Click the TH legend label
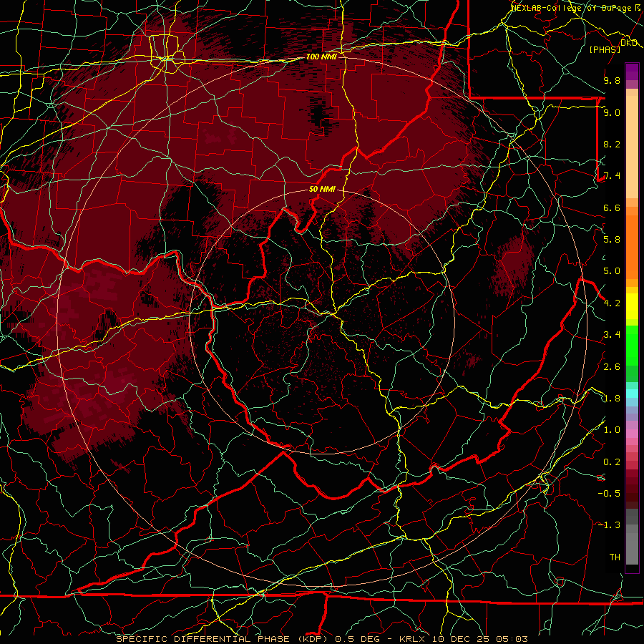Image resolution: width=644 pixels, height=644 pixels. click(x=615, y=557)
